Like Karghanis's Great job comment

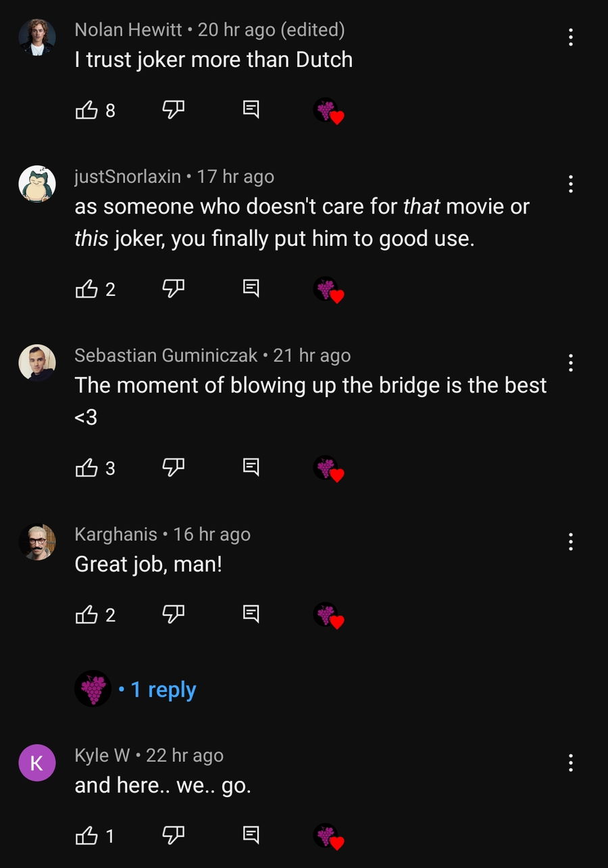(x=86, y=614)
